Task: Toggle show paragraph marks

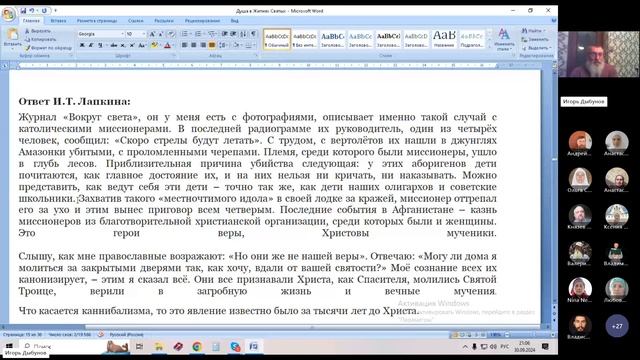Action: pyautogui.click(x=253, y=34)
